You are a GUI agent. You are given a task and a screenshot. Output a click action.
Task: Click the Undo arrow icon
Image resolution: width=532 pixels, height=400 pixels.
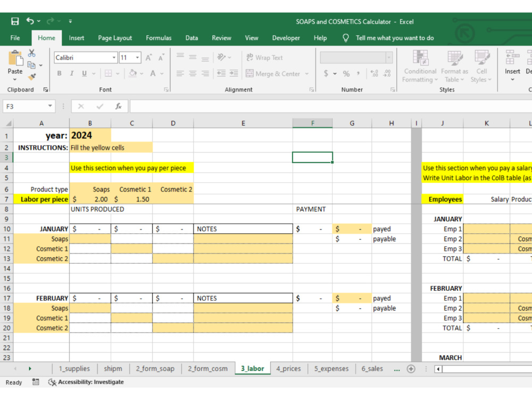point(30,21)
